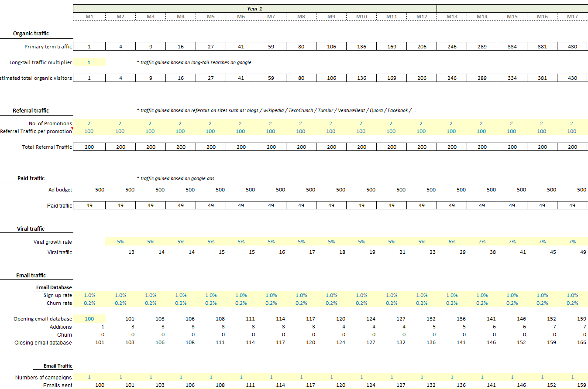
Task: Edit Churn rate 0.2% under M1
Action: coord(89,303)
